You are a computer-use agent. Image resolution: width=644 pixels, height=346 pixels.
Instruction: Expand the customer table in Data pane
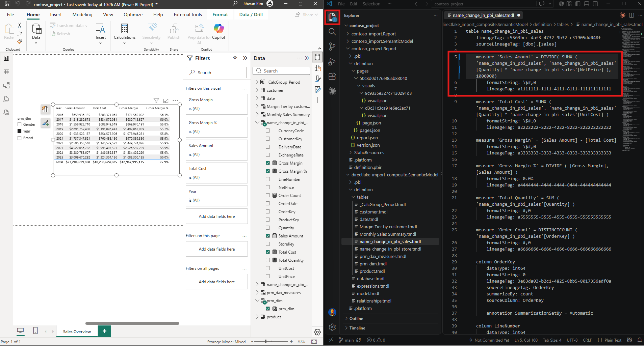coord(257,90)
